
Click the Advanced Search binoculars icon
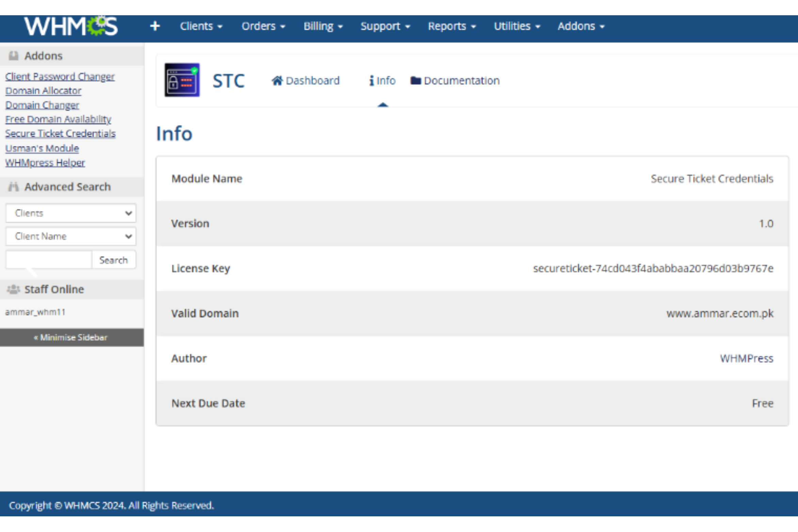pyautogui.click(x=14, y=187)
